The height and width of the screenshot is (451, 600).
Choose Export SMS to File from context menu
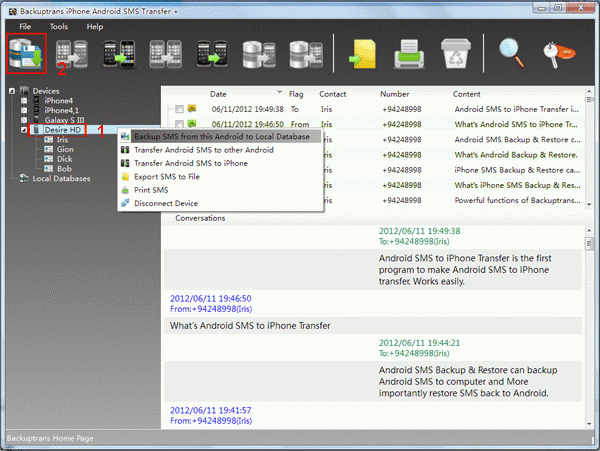tap(220, 177)
